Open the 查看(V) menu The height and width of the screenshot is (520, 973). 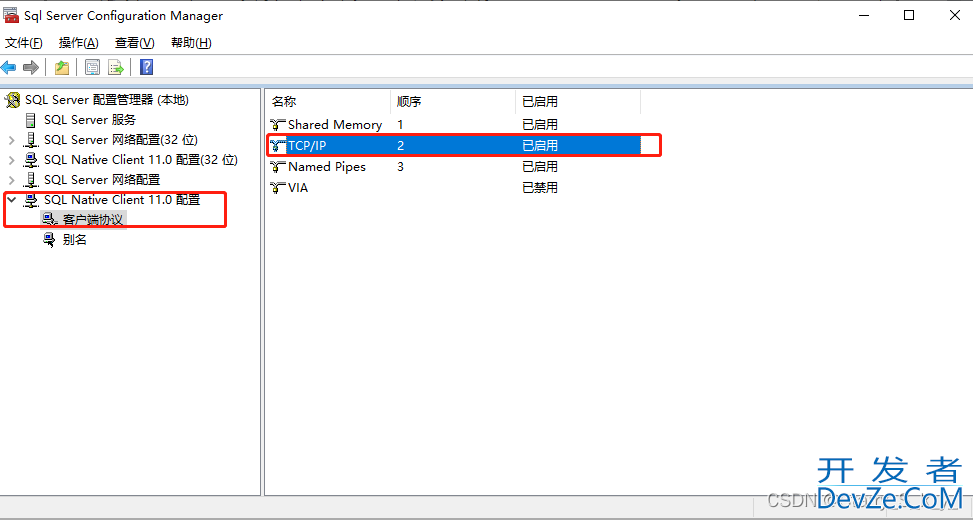coord(135,43)
